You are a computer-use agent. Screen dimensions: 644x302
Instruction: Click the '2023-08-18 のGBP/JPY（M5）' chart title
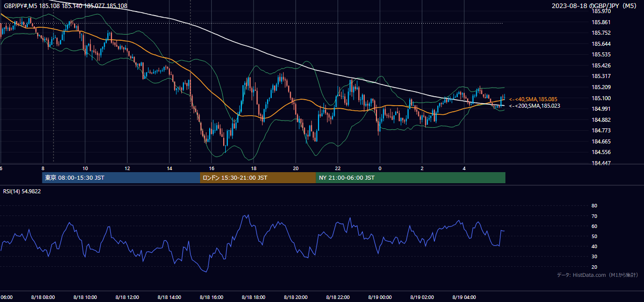pyautogui.click(x=595, y=6)
